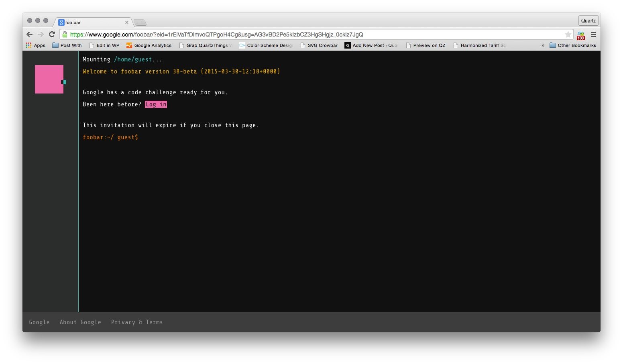Screen dimensions: 623x364
Task: Open the Google Analytics bookmark
Action: coord(149,45)
